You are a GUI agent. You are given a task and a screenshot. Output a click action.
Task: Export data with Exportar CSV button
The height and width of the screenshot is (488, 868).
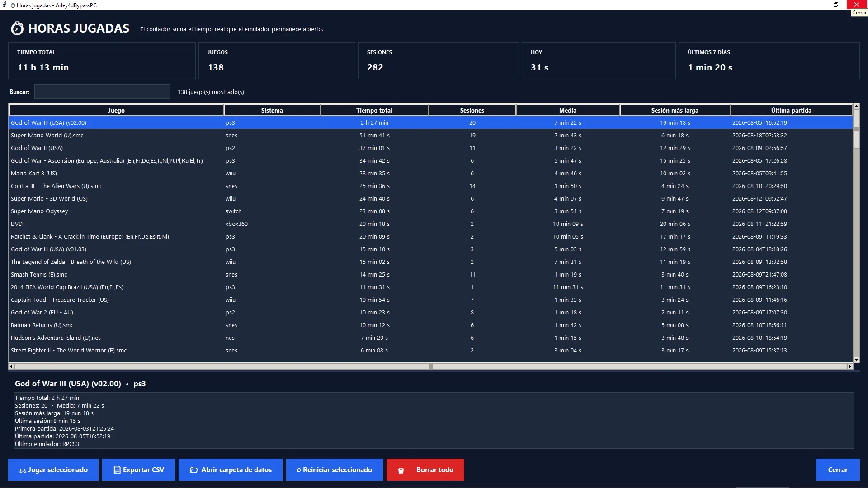[x=138, y=470]
